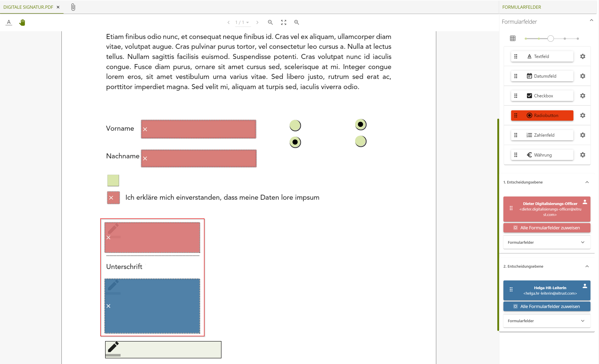Open settings for the Währung field type
The width and height of the screenshot is (599, 364).
pyautogui.click(x=583, y=155)
